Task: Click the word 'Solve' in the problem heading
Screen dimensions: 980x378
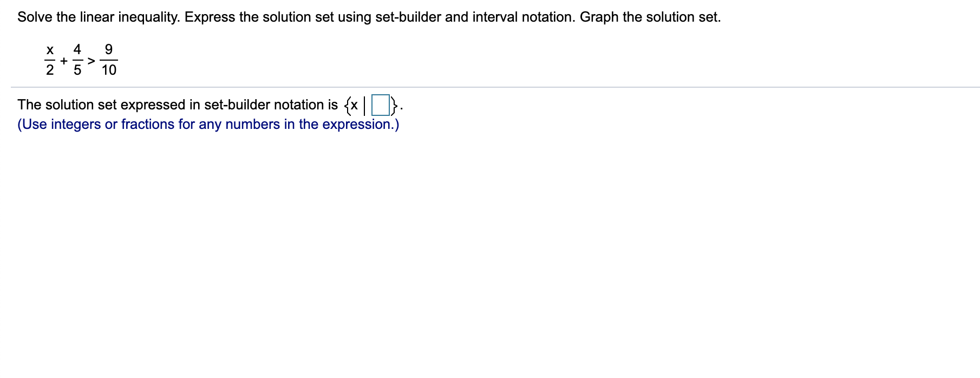Action: point(34,17)
